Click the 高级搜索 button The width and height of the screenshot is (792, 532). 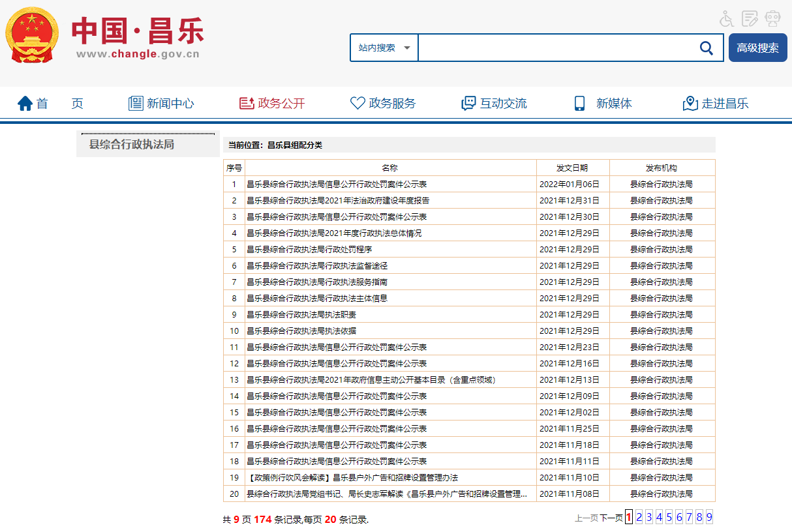click(x=757, y=48)
